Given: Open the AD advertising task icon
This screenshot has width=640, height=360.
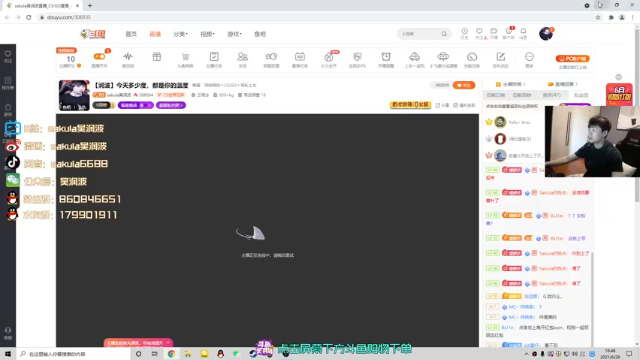Looking at the screenshot, I should (300, 57).
